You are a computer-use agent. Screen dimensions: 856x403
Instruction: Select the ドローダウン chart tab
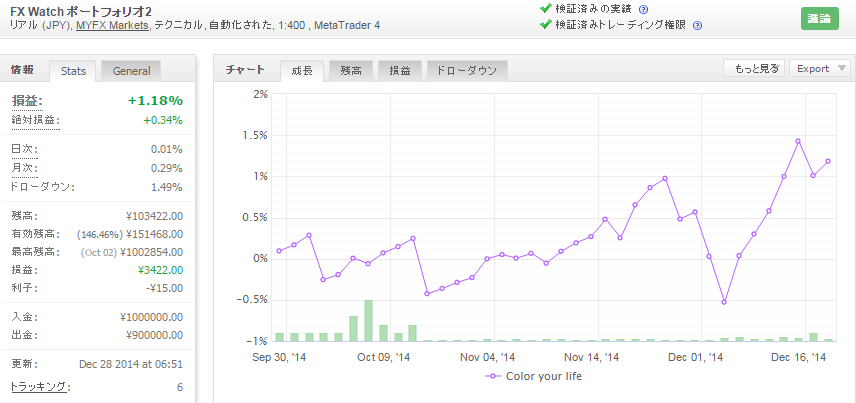click(x=467, y=70)
